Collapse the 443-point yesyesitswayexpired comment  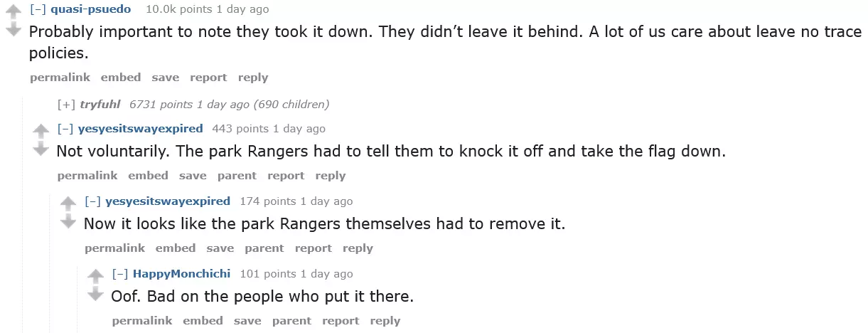pyautogui.click(x=66, y=128)
